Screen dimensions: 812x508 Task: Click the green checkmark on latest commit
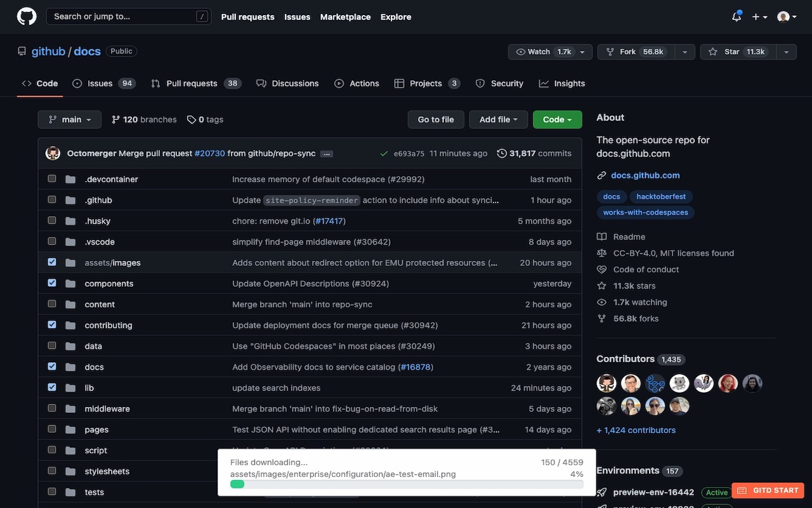[x=383, y=153]
